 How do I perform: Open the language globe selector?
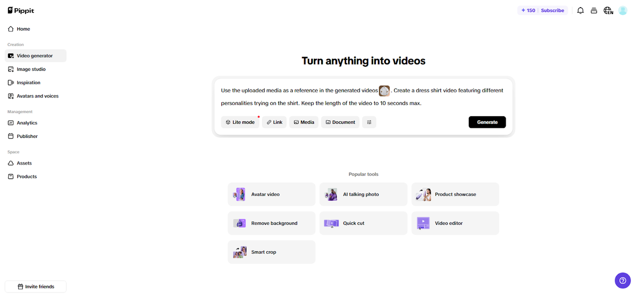pyautogui.click(x=608, y=11)
